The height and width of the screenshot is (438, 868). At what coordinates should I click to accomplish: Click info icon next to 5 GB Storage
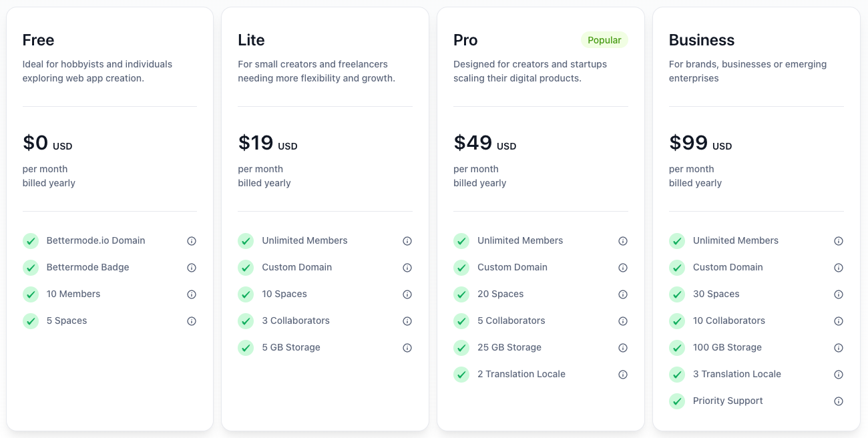[x=407, y=348]
